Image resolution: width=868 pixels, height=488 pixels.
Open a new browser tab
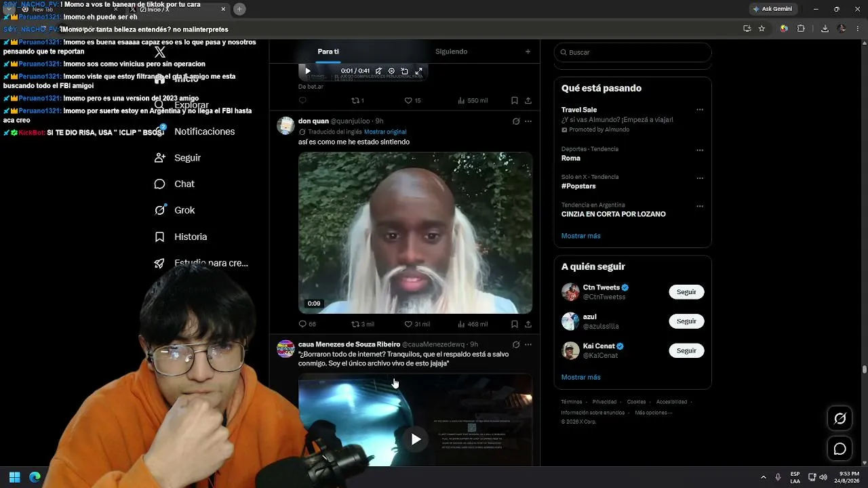239,9
